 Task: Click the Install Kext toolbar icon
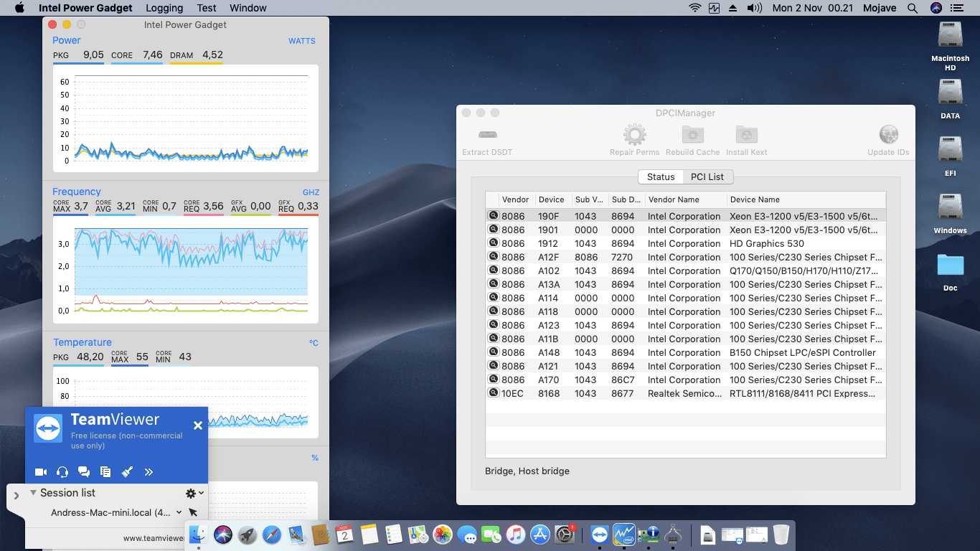(x=747, y=135)
